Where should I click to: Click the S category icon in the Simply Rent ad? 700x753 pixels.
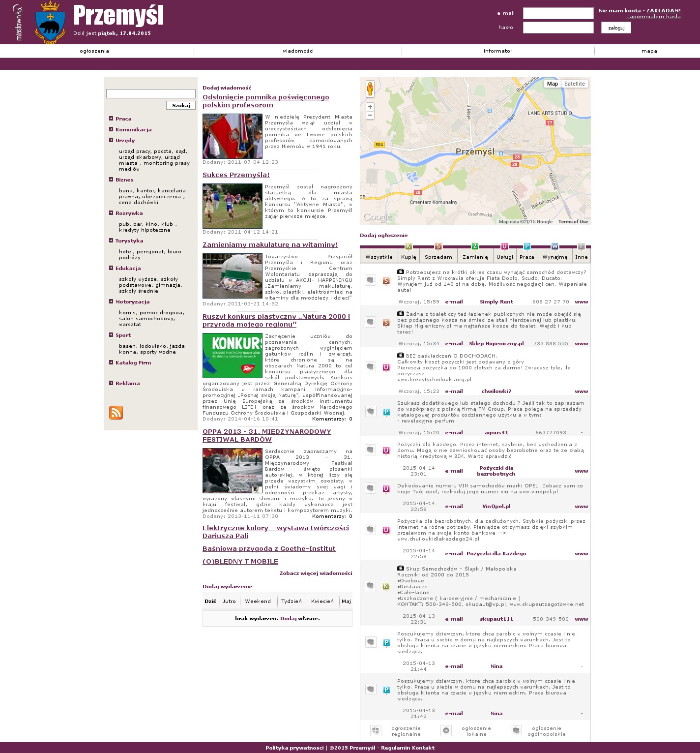tap(386, 281)
